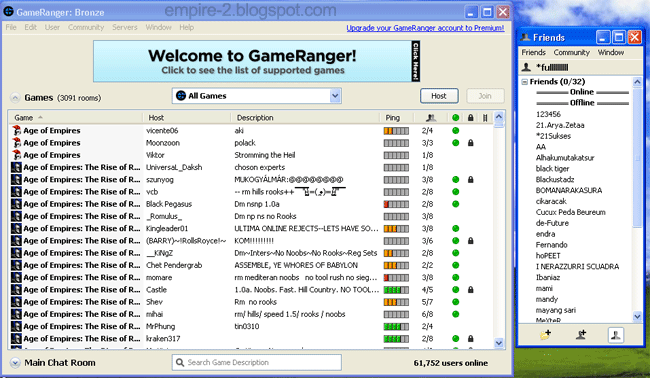Select friend 21.Arya.Zetaa in list

tap(560, 125)
